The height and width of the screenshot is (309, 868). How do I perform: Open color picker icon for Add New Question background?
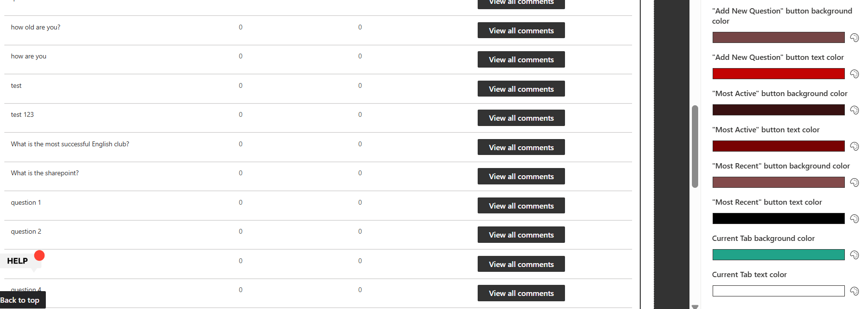pyautogui.click(x=854, y=38)
